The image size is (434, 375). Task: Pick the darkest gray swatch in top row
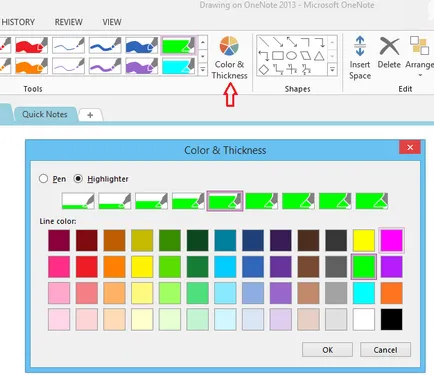pyautogui.click(x=336, y=240)
